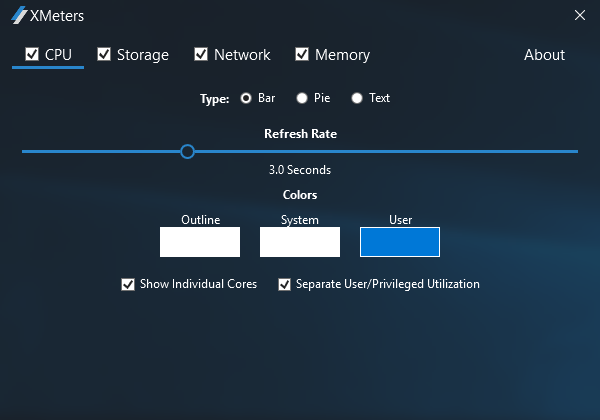Close the XMeters window
This screenshot has height=420, width=600.
coord(580,15)
